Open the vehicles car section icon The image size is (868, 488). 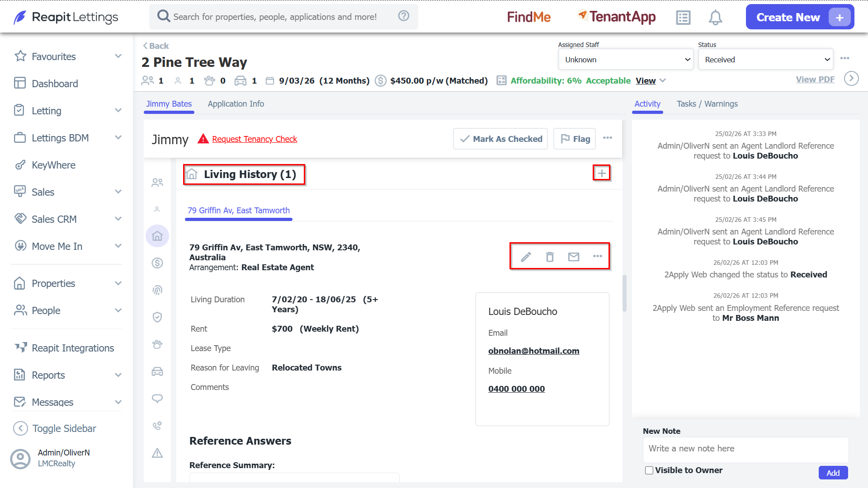click(x=157, y=371)
